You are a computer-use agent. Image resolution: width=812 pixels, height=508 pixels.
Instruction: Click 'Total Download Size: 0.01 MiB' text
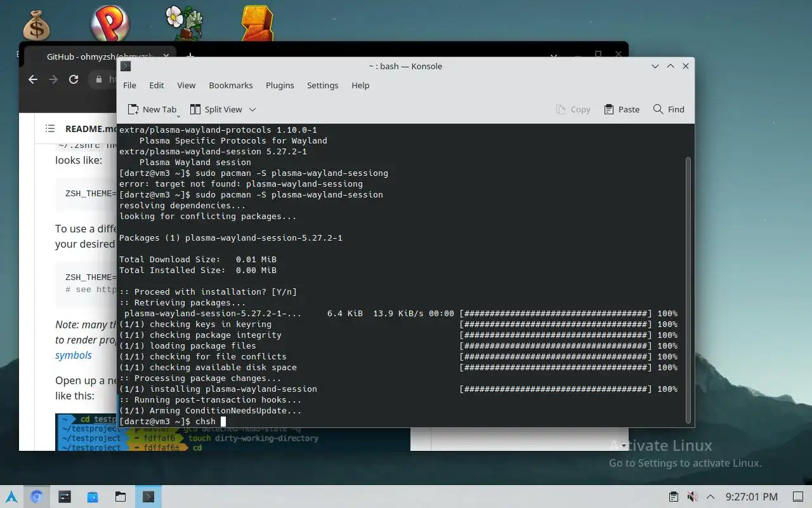(x=198, y=259)
